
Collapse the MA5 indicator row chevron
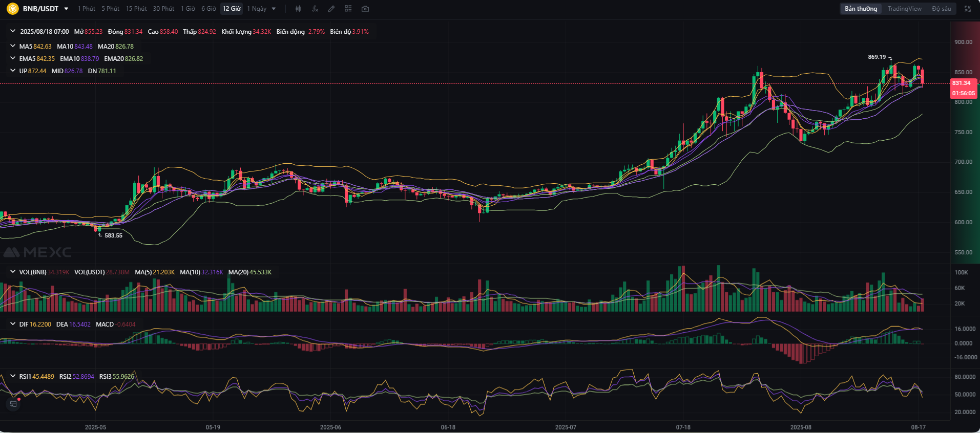tap(13, 46)
